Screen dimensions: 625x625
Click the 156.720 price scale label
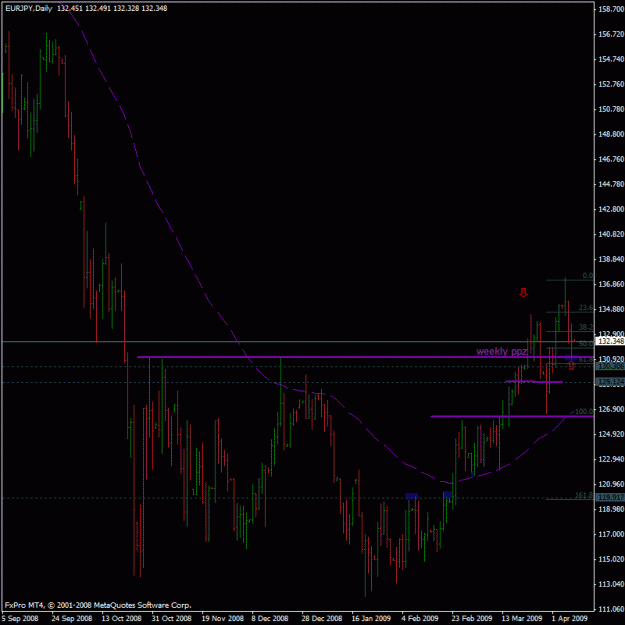point(611,34)
